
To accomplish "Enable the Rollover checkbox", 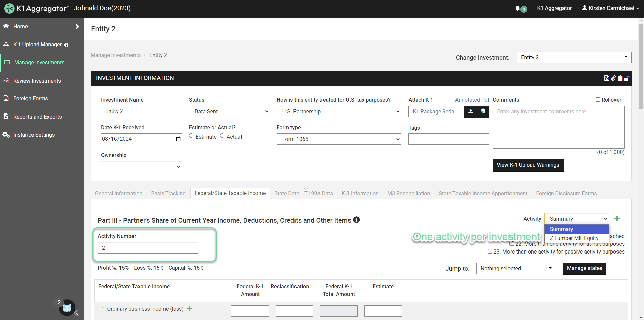I will [x=597, y=100].
